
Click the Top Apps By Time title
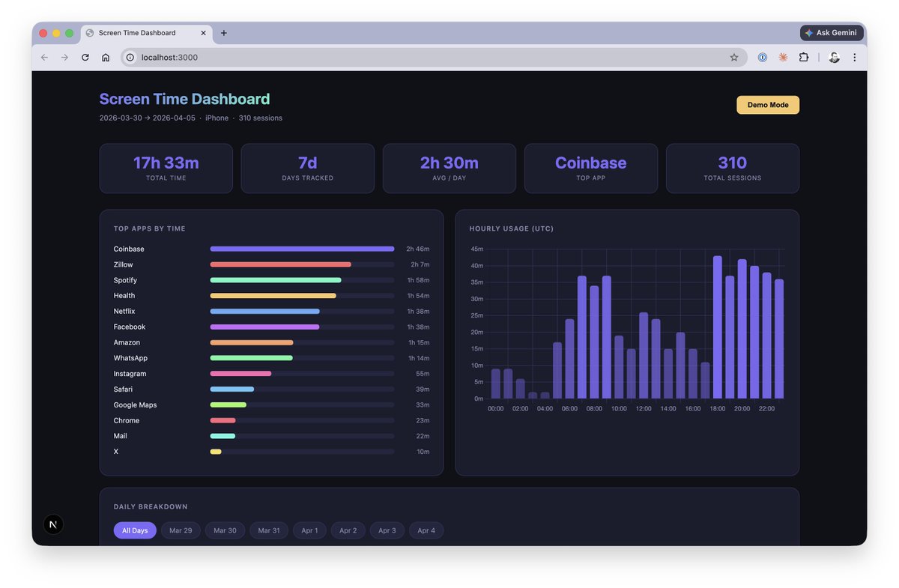click(150, 228)
